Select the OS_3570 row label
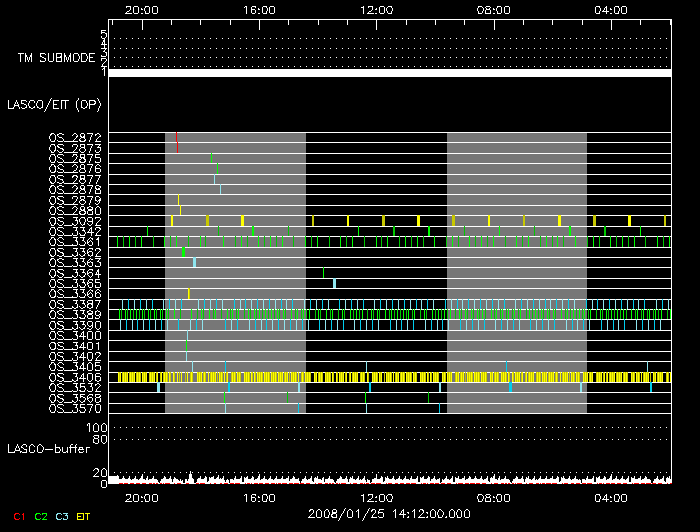This screenshot has width=700, height=532. (75, 408)
